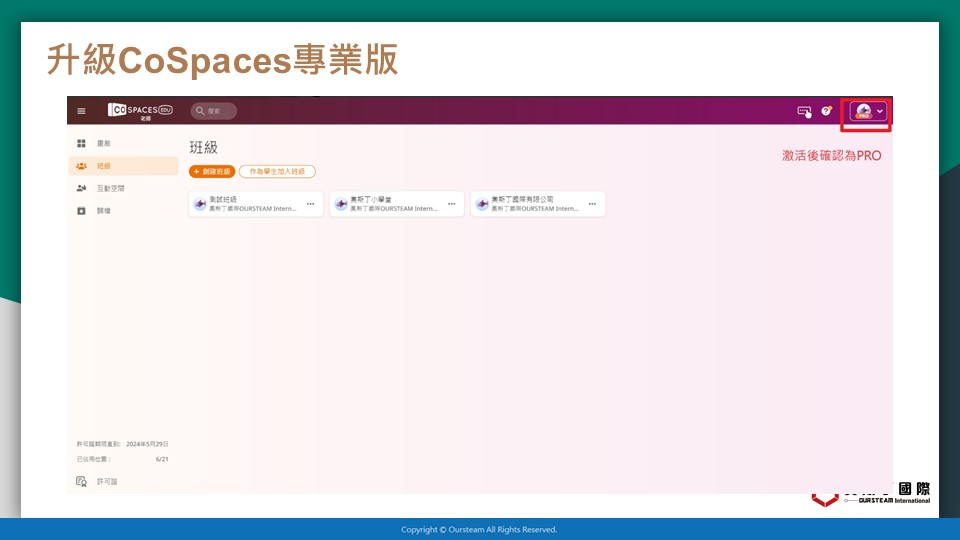Click the 互動空間 sidebar icon
Image resolution: width=960 pixels, height=540 pixels.
pyautogui.click(x=81, y=189)
